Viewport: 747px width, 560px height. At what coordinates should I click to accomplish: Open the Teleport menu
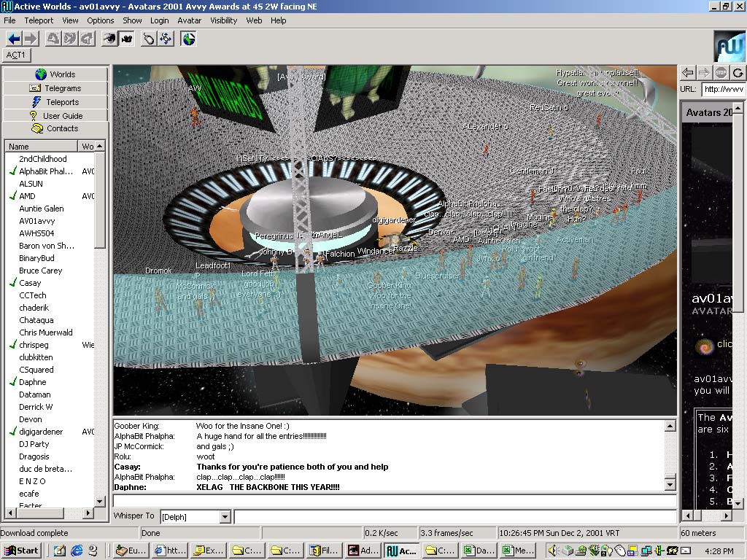pyautogui.click(x=39, y=20)
